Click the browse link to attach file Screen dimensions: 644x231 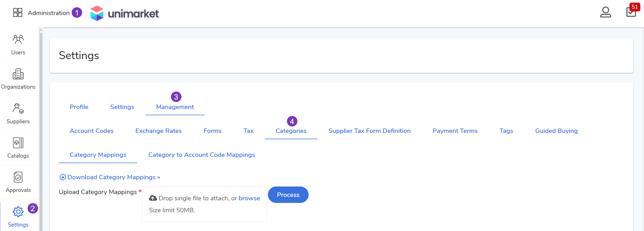[x=249, y=198]
